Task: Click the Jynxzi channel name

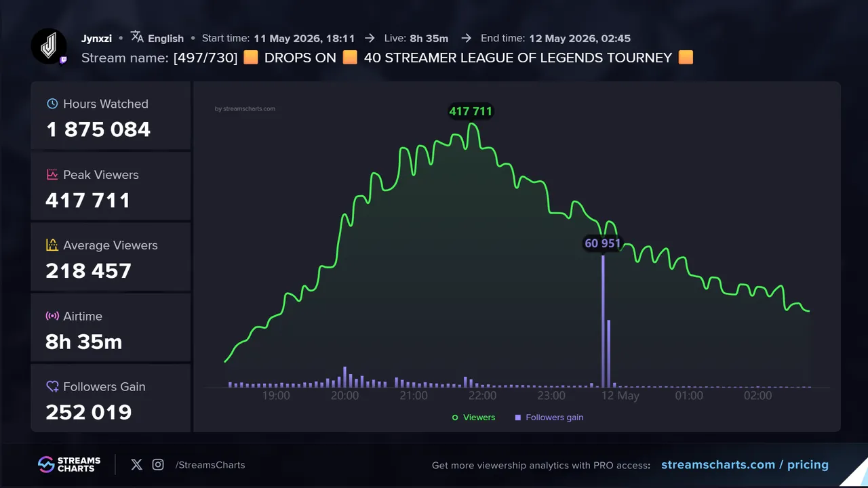Action: click(x=96, y=39)
